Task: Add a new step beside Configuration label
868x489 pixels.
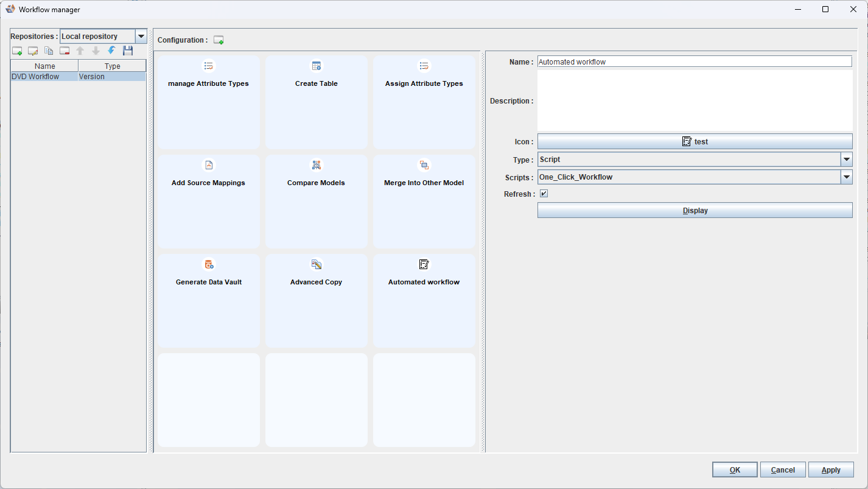Action: tap(219, 40)
